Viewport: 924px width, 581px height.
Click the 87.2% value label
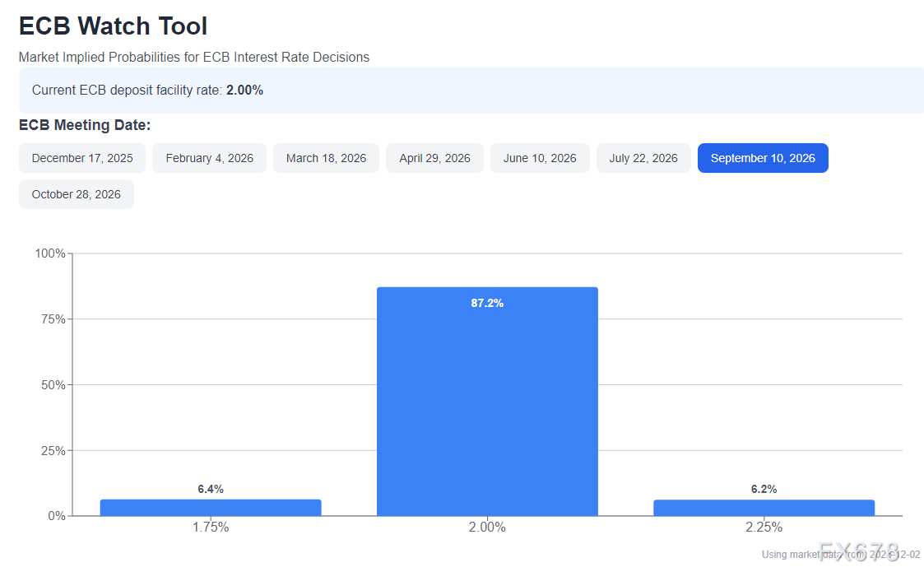(487, 303)
